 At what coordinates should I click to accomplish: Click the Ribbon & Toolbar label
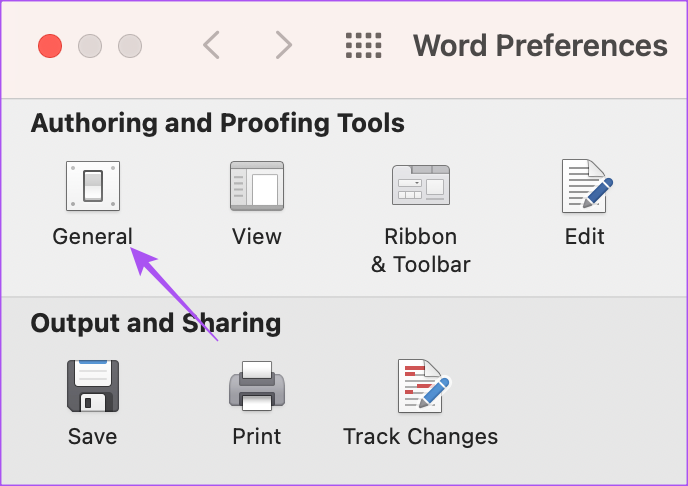420,250
